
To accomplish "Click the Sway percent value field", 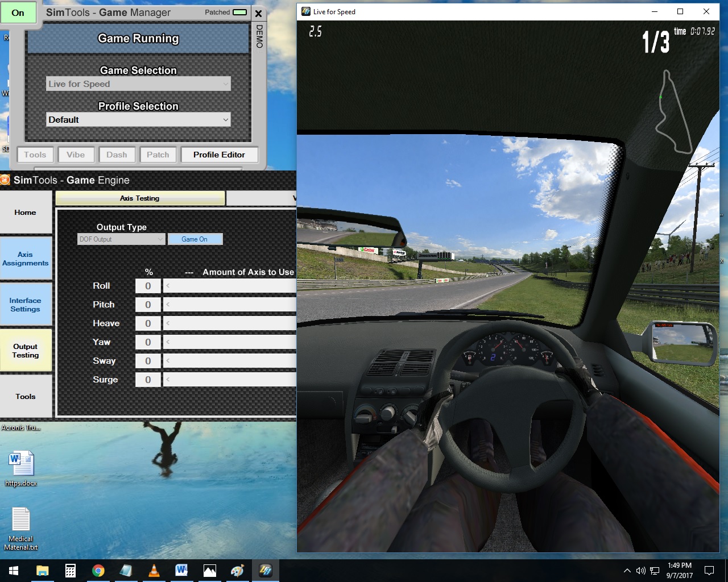I will point(148,361).
